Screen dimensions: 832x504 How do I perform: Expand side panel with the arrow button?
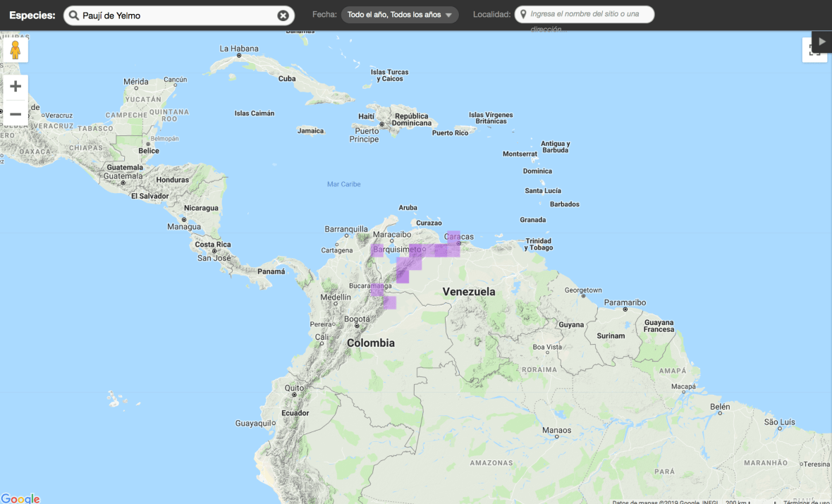point(822,42)
